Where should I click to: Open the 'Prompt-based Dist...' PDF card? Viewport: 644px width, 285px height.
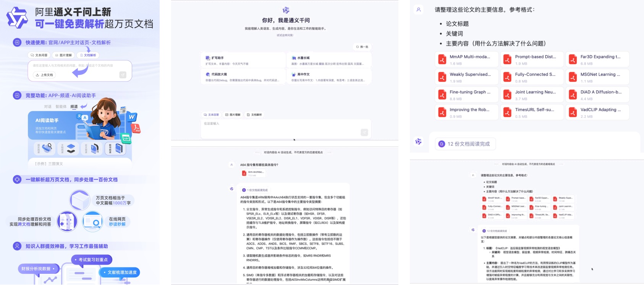(x=532, y=59)
